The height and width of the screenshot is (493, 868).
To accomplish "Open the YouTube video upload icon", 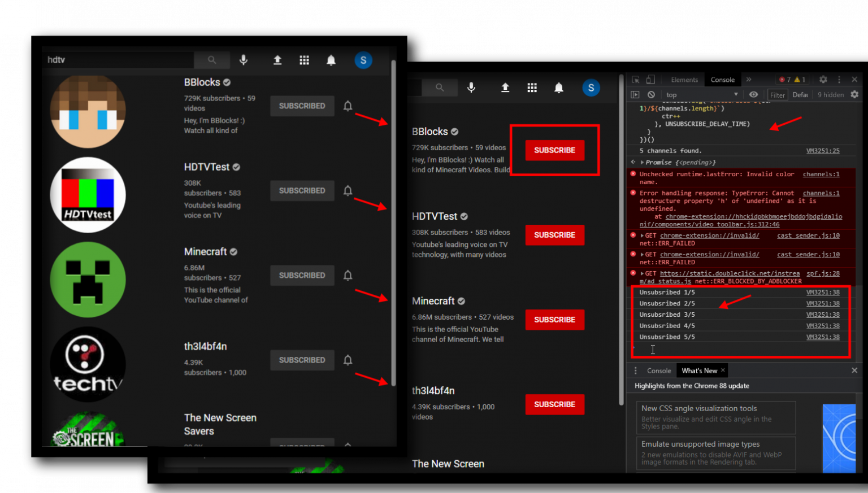I will 277,60.
